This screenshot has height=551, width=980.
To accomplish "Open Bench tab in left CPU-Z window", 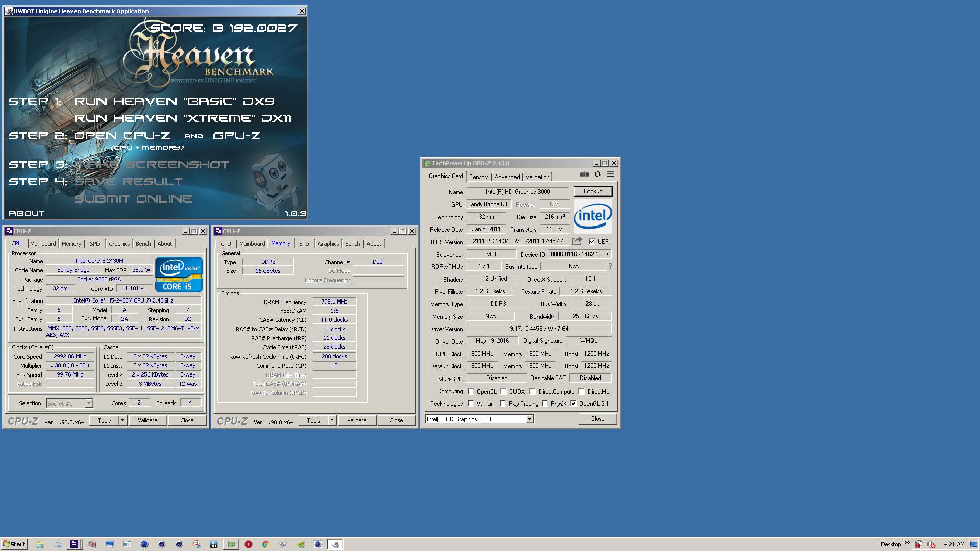I will click(143, 244).
